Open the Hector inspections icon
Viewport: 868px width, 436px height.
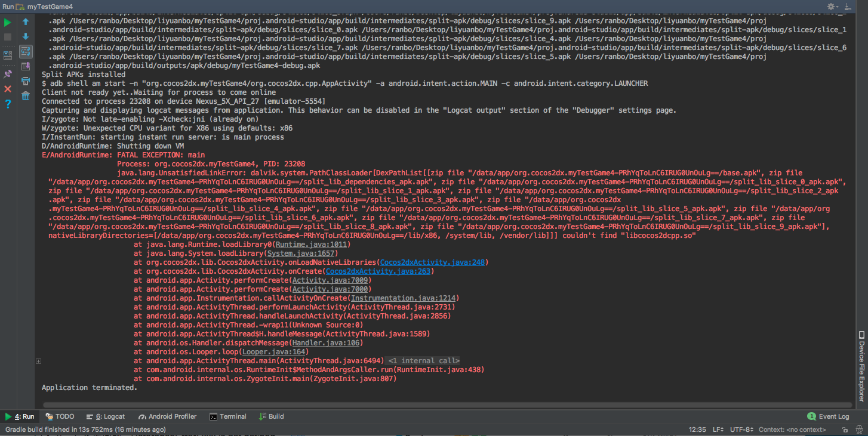point(858,429)
